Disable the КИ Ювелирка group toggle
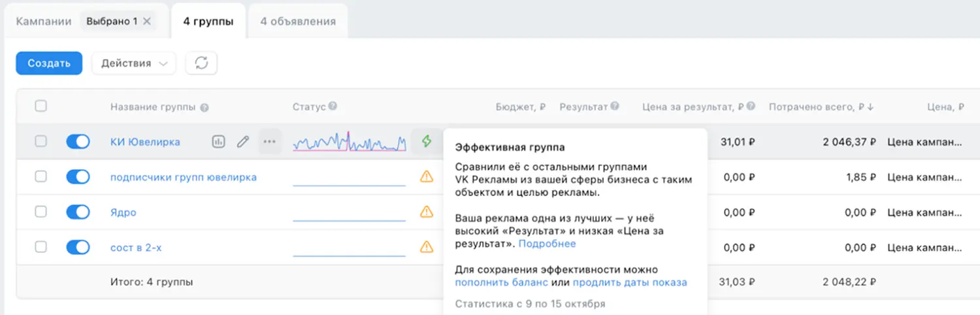This screenshot has width=980, height=315. (x=78, y=141)
